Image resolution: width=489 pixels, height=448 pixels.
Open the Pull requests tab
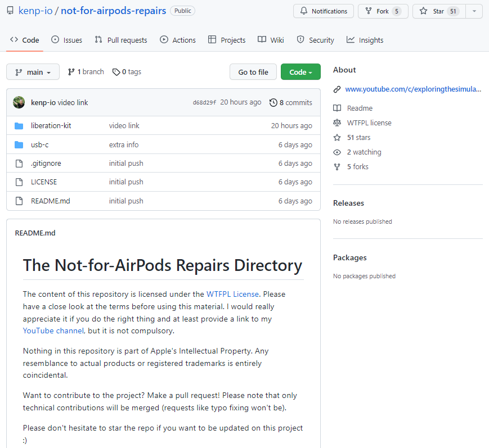click(121, 40)
